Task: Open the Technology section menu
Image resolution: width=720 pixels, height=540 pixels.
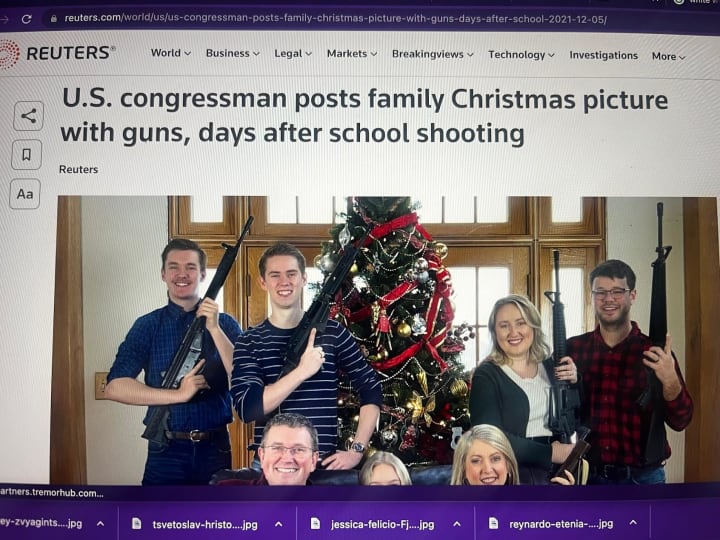Action: (521, 55)
